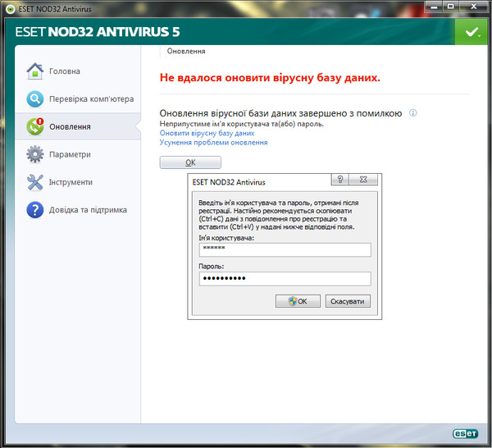Click the info icon beside update error
Screen dimensions: 492x448
(x=413, y=113)
